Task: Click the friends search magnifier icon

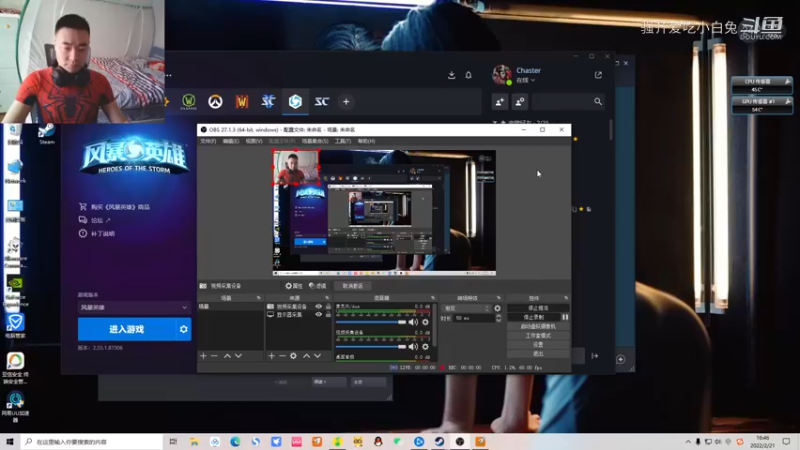Action: pyautogui.click(x=598, y=102)
